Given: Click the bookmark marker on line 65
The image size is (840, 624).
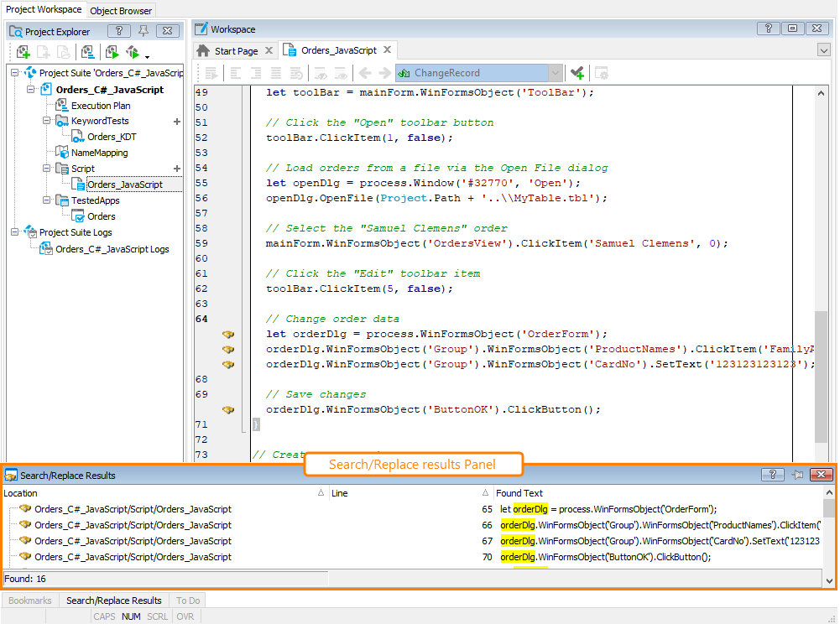Looking at the screenshot, I should [227, 334].
